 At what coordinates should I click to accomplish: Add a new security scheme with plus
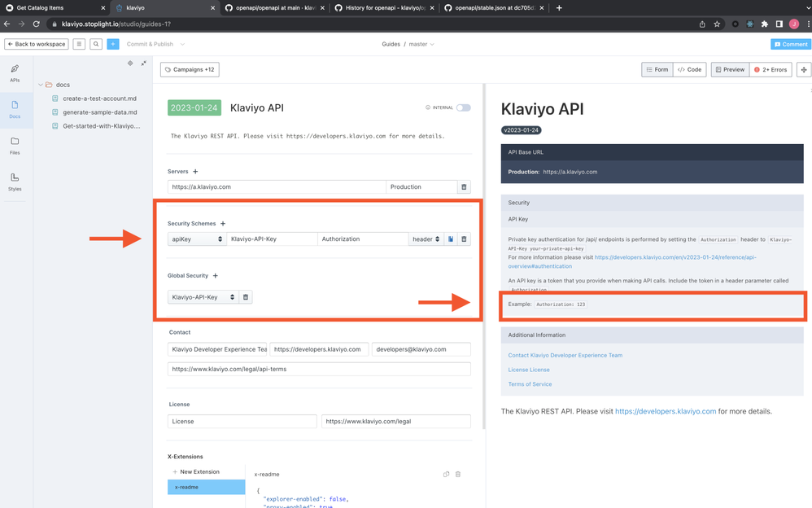pyautogui.click(x=223, y=224)
